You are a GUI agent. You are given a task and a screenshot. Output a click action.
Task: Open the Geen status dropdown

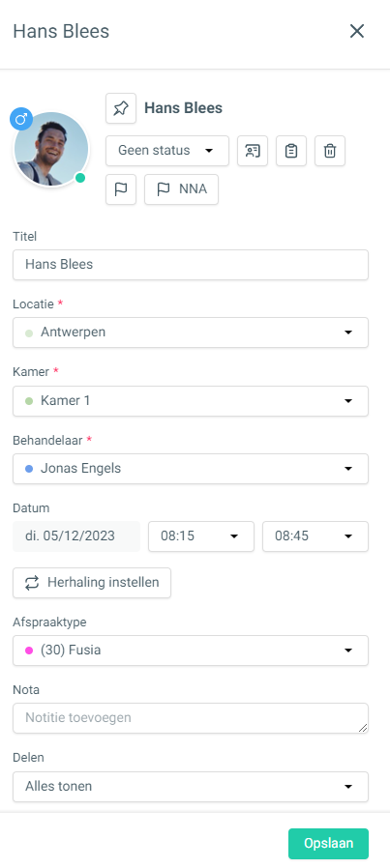(x=167, y=151)
